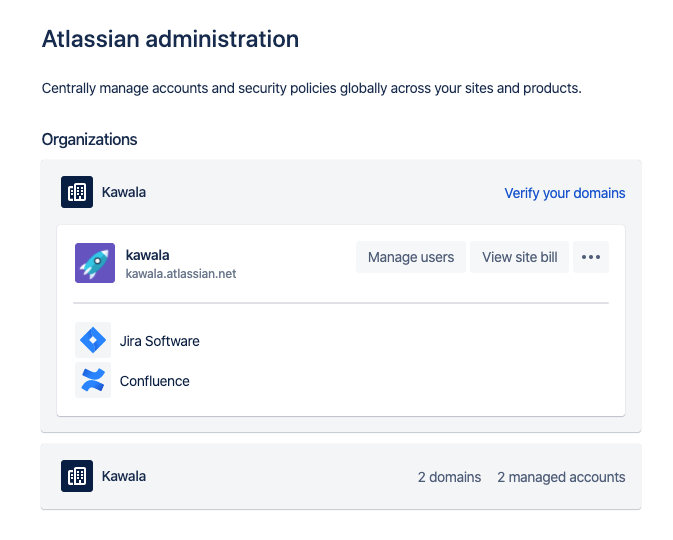Open Jira Software via its diamond icon

tap(93, 340)
